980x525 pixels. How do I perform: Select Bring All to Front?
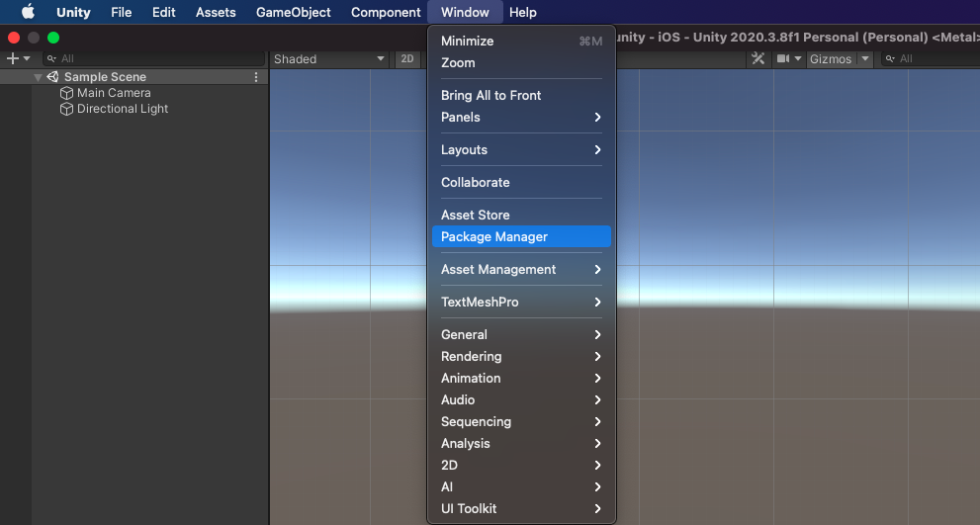(x=521, y=96)
